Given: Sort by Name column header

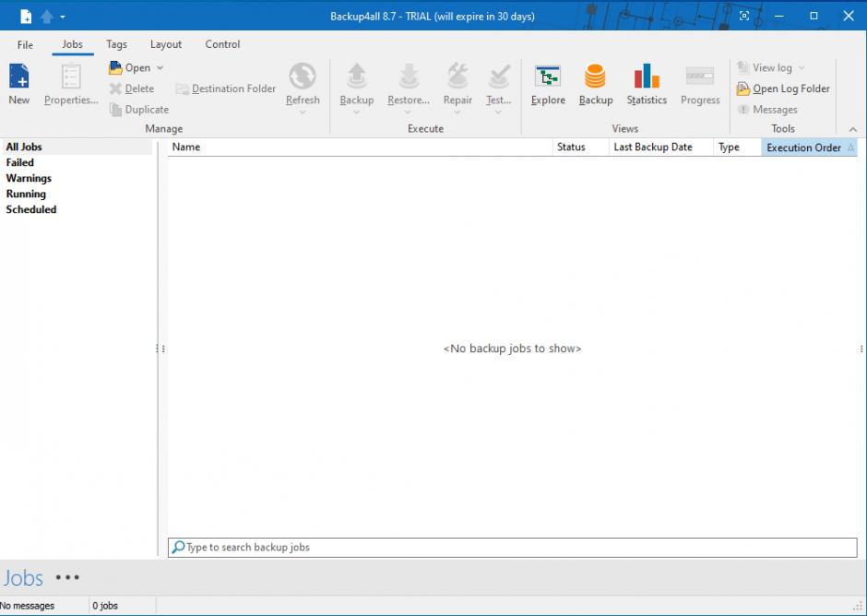Looking at the screenshot, I should 360,148.
